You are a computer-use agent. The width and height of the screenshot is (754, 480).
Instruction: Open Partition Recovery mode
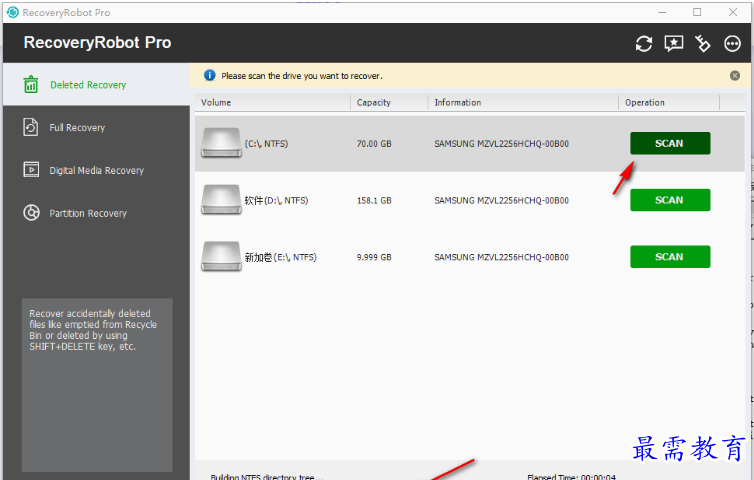coord(96,213)
